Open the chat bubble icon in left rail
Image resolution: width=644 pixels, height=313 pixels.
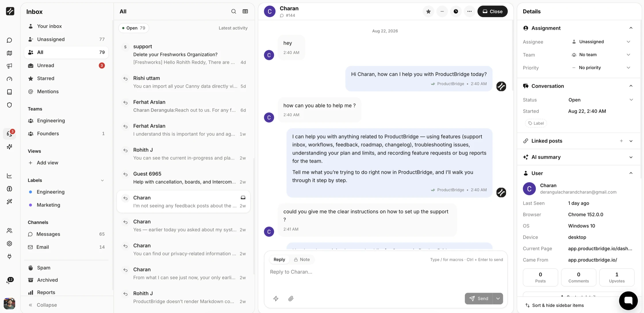(x=9, y=40)
